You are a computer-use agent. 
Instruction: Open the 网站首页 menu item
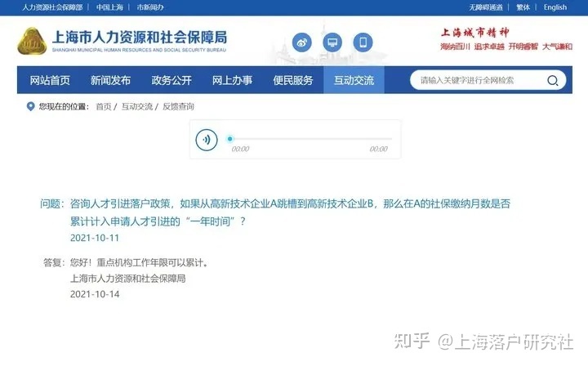pos(50,80)
